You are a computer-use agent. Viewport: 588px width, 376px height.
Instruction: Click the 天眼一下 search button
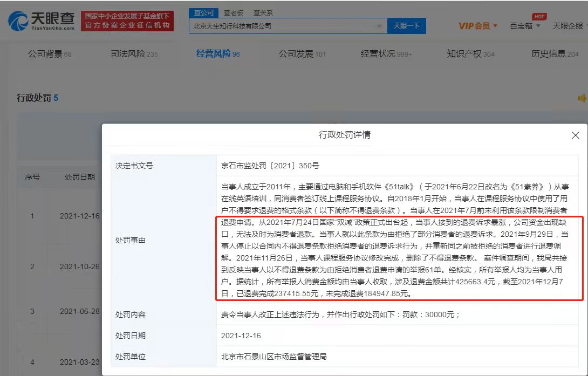coord(407,26)
